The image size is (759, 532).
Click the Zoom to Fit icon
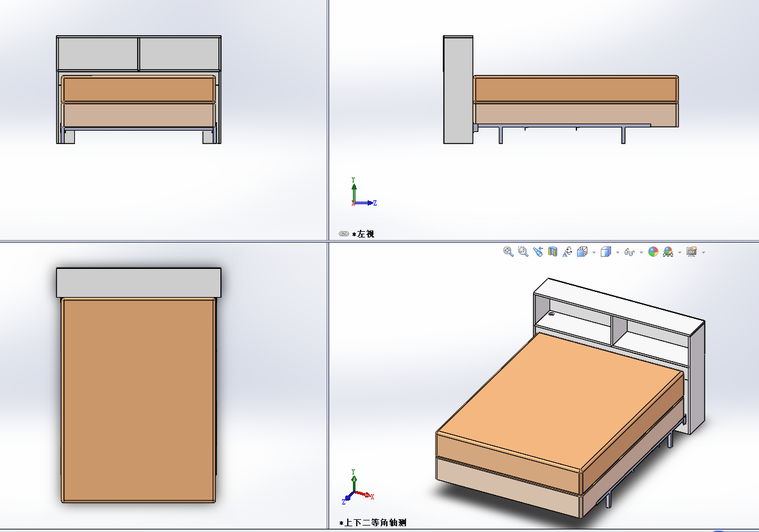(509, 252)
